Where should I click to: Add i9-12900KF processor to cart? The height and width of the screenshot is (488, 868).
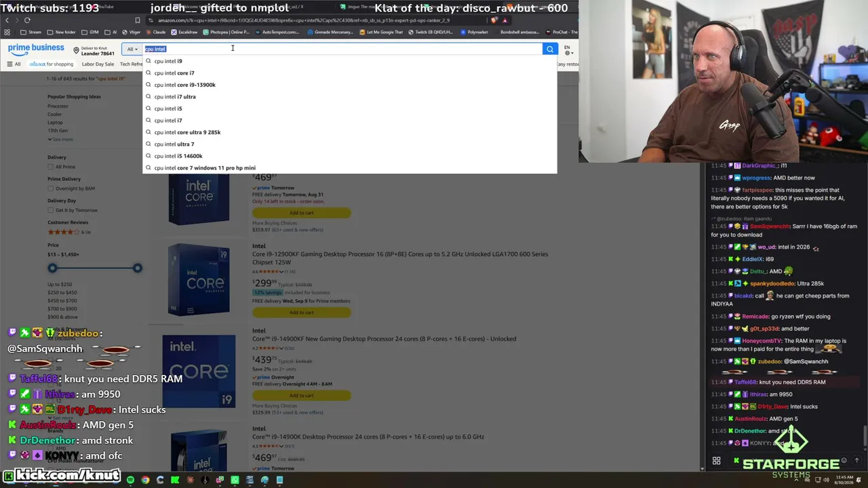[x=302, y=312]
